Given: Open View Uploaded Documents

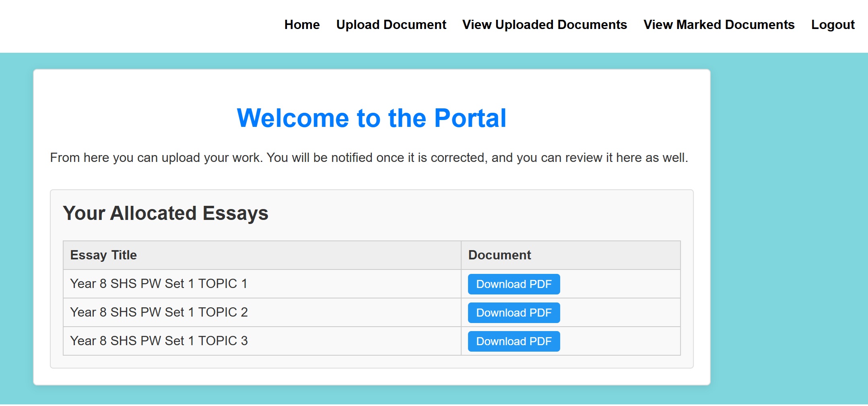Looking at the screenshot, I should pos(544,25).
